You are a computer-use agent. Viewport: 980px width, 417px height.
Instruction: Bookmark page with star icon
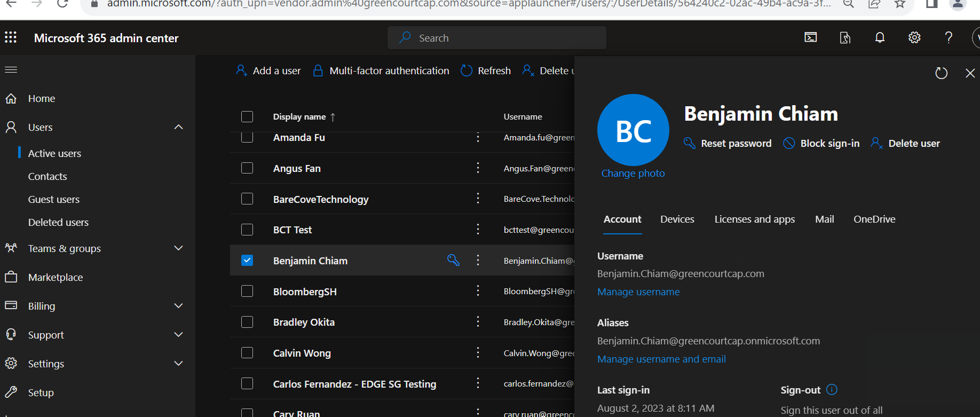pyautogui.click(x=900, y=4)
